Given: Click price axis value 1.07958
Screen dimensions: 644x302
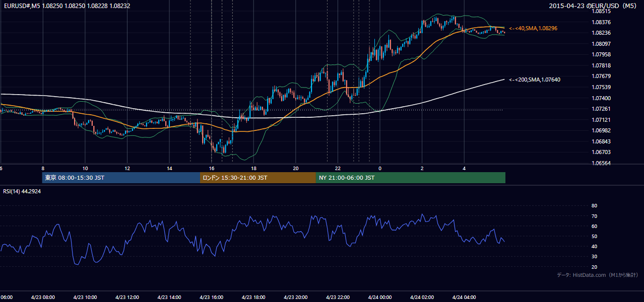Looking at the screenshot, I should tap(601, 54).
